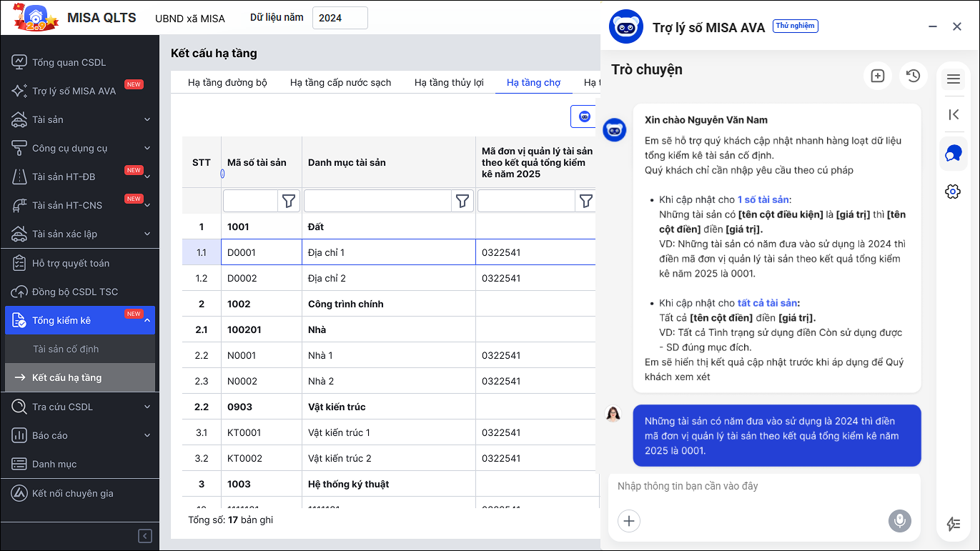980x551 pixels.
Task: Collapse the left navigation sidebar
Action: coord(145,536)
